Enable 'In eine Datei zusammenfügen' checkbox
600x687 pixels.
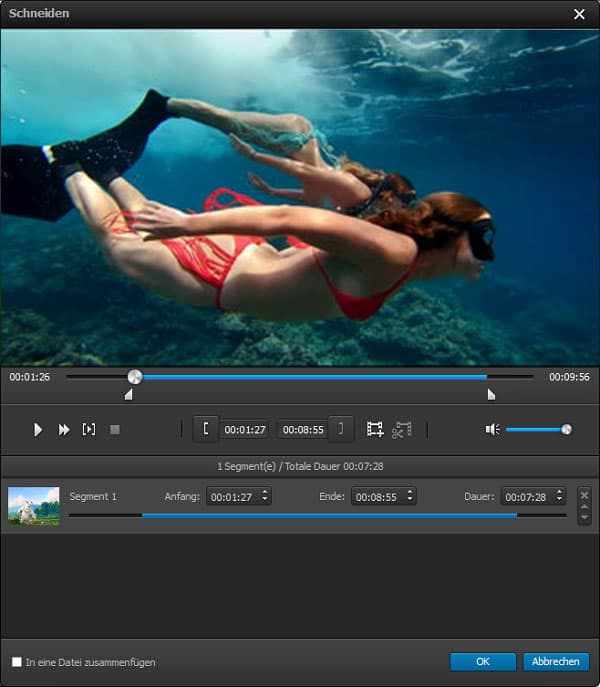[16, 662]
